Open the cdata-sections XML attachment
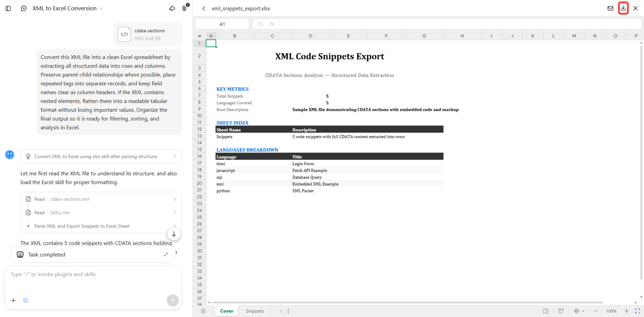 click(148, 35)
